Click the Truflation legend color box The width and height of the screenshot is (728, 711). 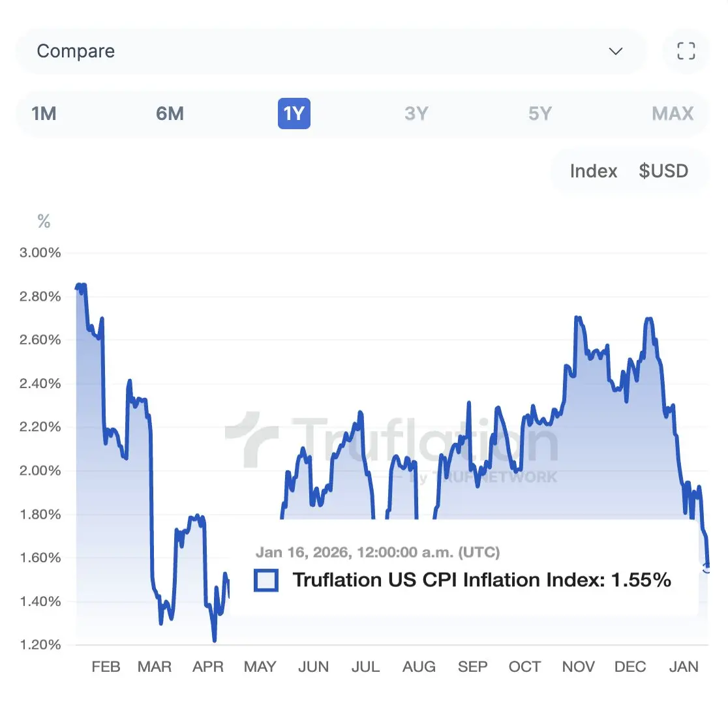point(266,580)
